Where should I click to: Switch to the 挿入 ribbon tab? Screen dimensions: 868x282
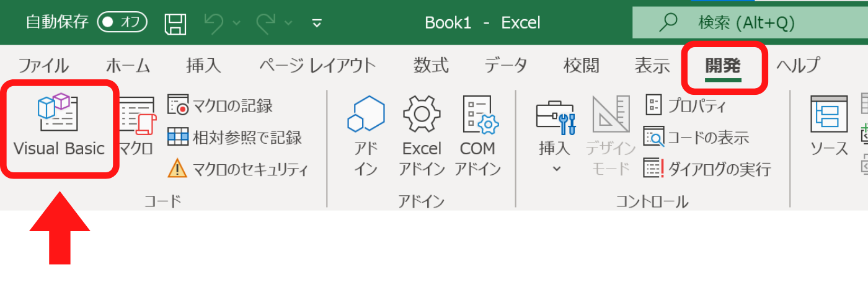click(203, 65)
